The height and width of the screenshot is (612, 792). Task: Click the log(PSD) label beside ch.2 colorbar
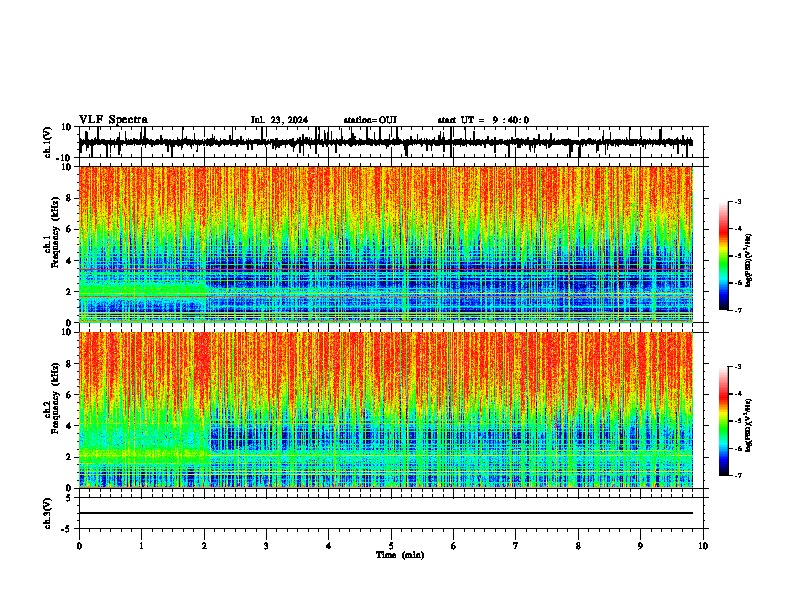[x=748, y=426]
